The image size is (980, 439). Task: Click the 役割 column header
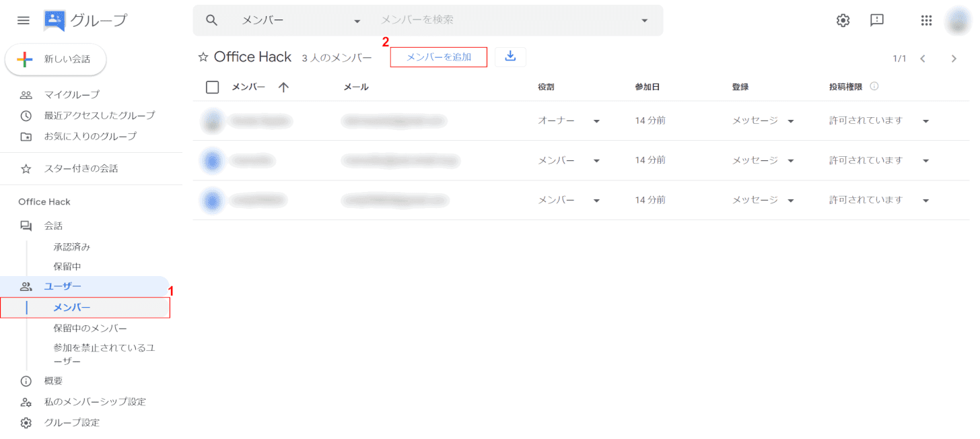point(546,87)
